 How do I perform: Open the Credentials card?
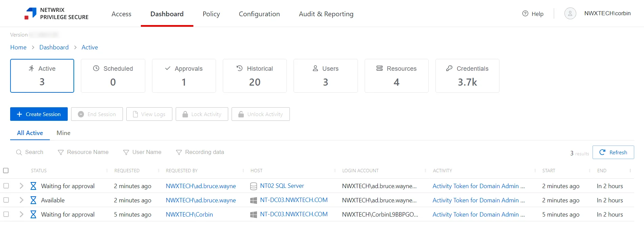coord(467,76)
